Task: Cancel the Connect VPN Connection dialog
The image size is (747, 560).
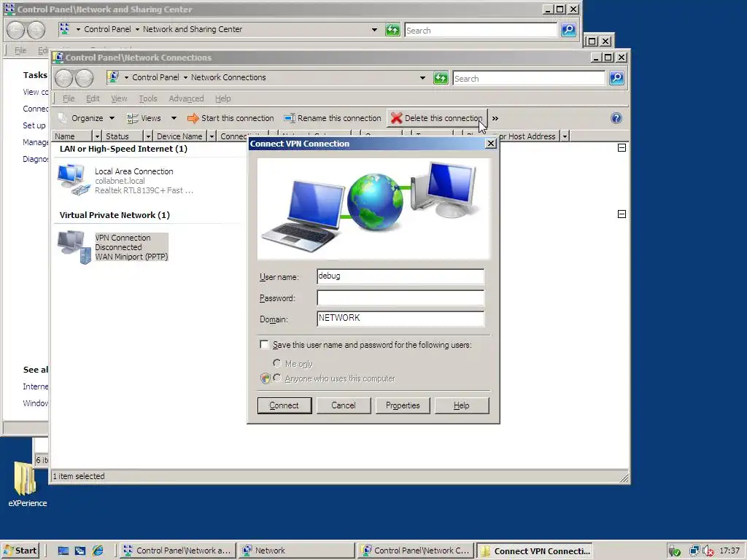Action: [x=344, y=405]
